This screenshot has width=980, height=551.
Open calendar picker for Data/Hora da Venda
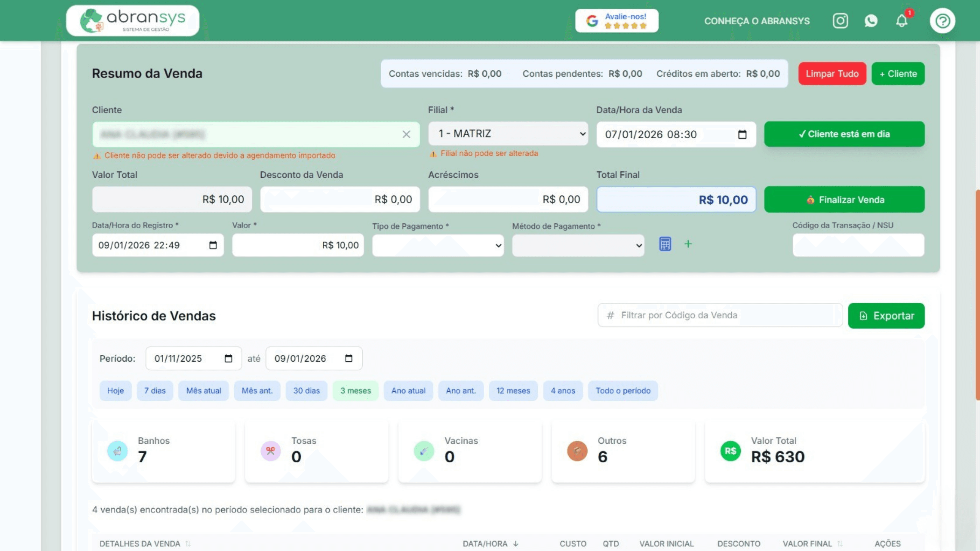tap(742, 134)
